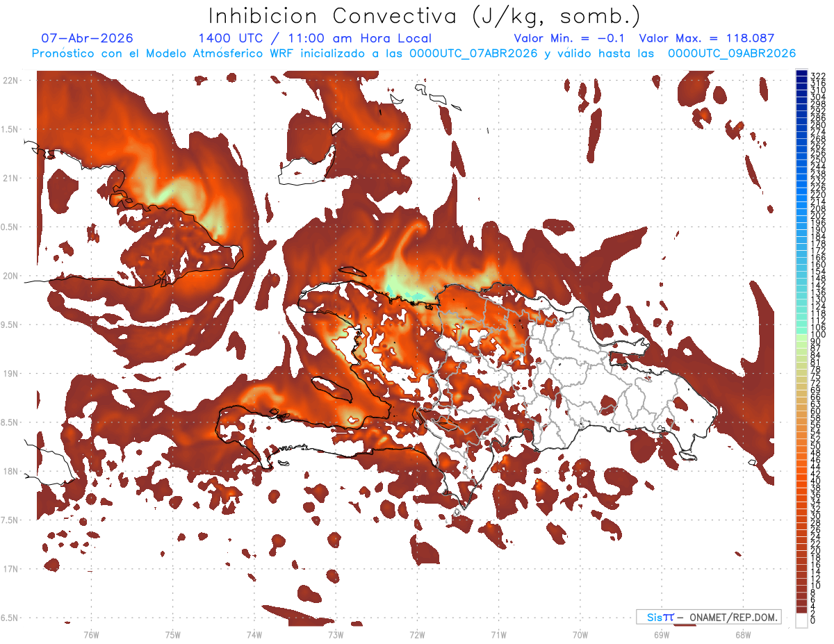Click the ONAMET/REP.DOM. credit label

pos(708,617)
